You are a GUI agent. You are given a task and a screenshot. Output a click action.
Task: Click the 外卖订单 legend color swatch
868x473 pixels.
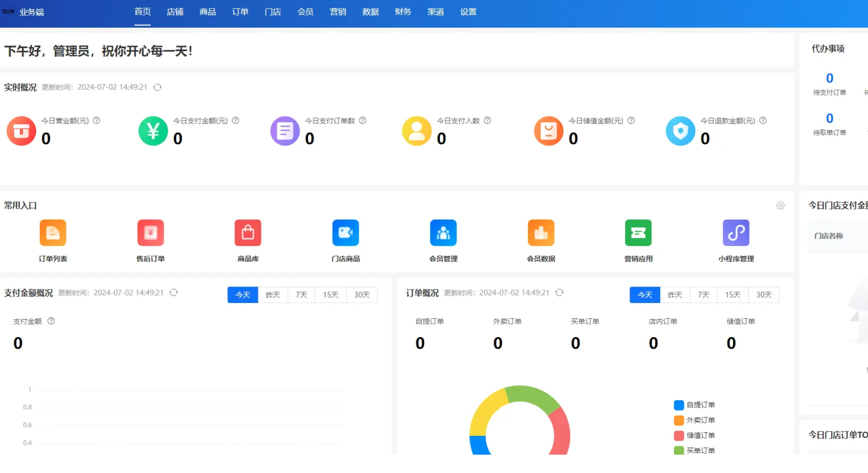tap(679, 420)
